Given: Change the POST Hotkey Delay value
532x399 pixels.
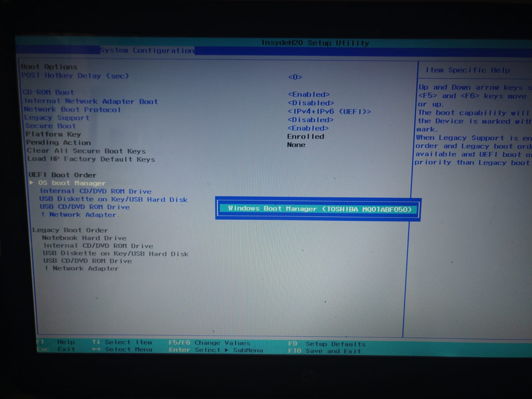Looking at the screenshot, I should coord(295,77).
